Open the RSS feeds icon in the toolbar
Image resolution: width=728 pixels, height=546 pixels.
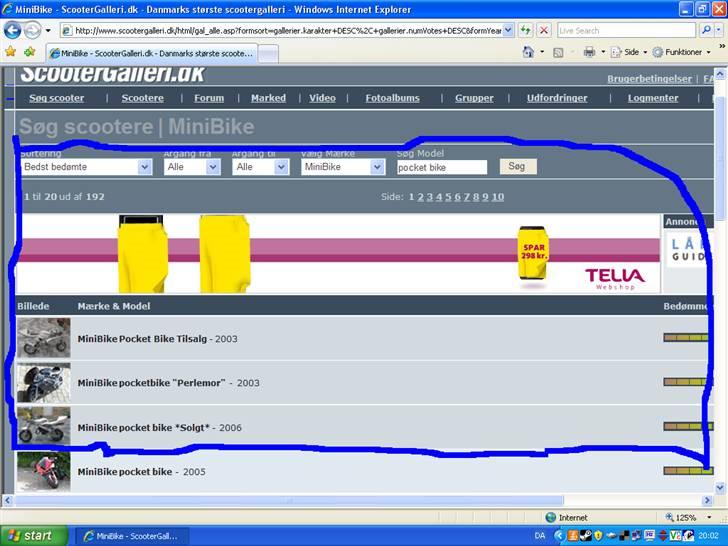[x=558, y=52]
